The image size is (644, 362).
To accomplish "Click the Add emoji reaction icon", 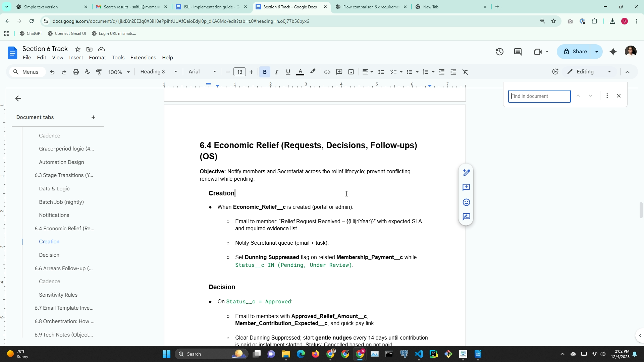I will point(466,202).
